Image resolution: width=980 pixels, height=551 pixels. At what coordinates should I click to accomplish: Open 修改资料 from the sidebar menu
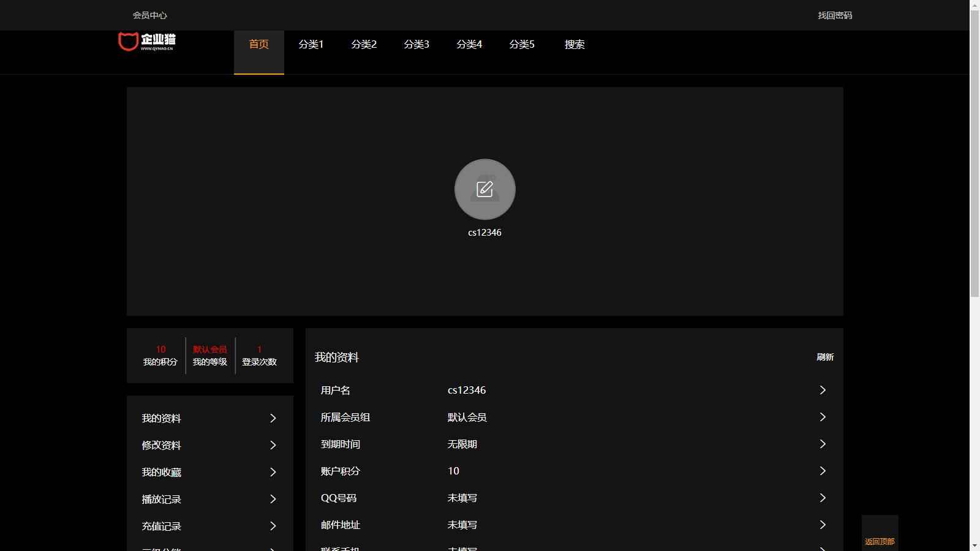(x=161, y=445)
